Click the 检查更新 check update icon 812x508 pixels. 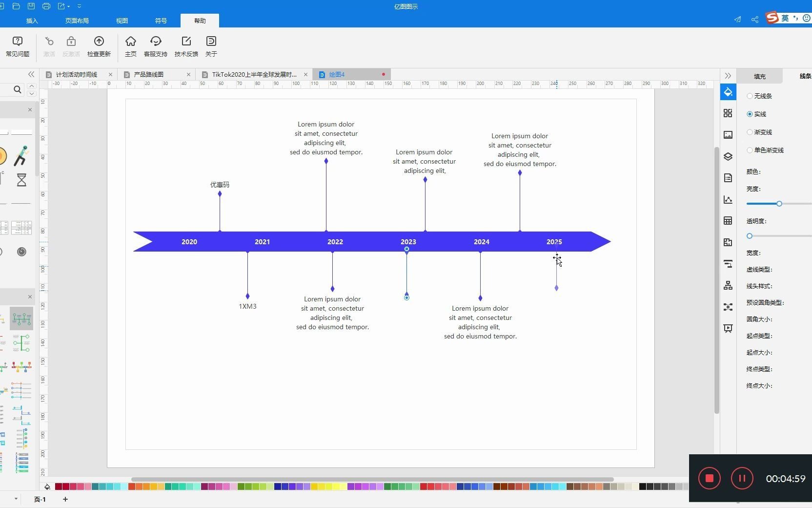click(99, 46)
